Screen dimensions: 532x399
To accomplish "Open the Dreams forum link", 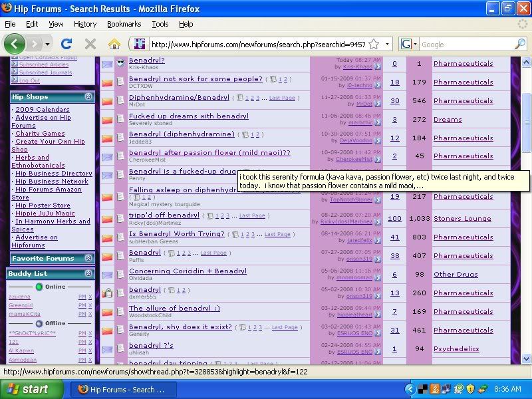I will [x=448, y=120].
